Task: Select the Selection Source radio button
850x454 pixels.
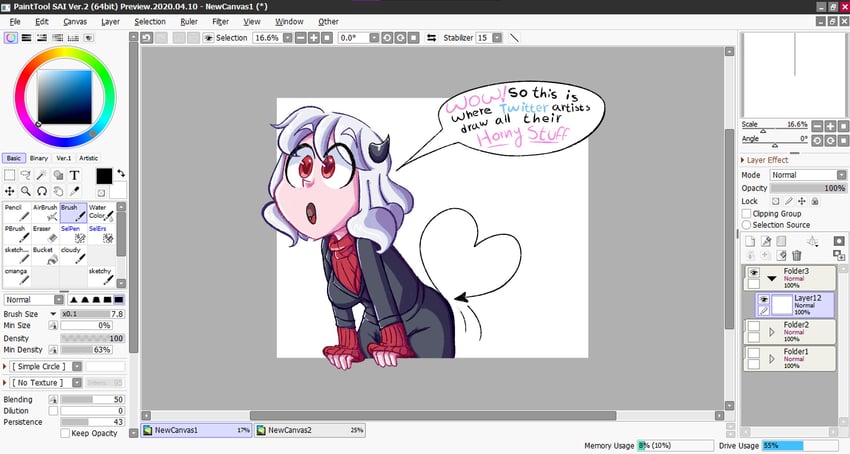Action: pyautogui.click(x=746, y=225)
